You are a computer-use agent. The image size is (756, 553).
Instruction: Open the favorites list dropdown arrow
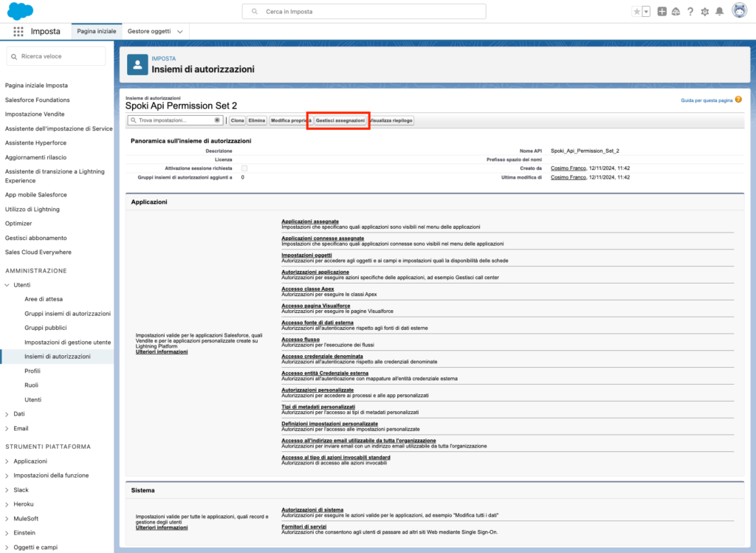[647, 12]
